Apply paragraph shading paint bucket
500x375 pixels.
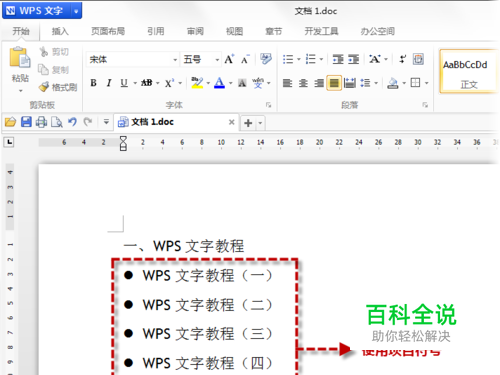(393, 83)
